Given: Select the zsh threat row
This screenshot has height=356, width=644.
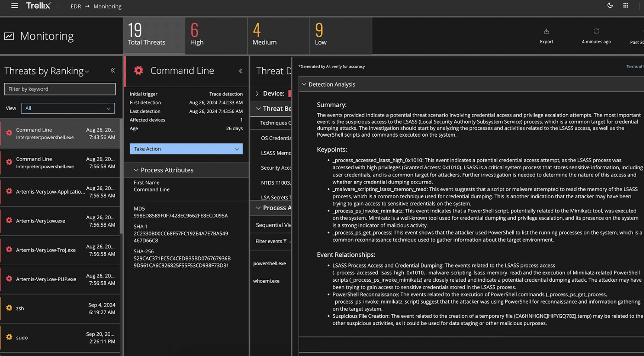Looking at the screenshot, I should pos(60,308).
